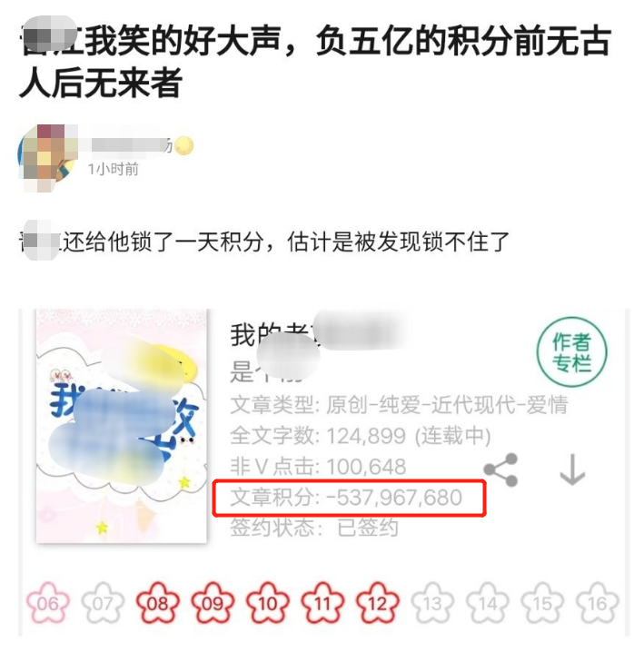
Task: Open the poster's pixelated avatar
Action: [47, 158]
